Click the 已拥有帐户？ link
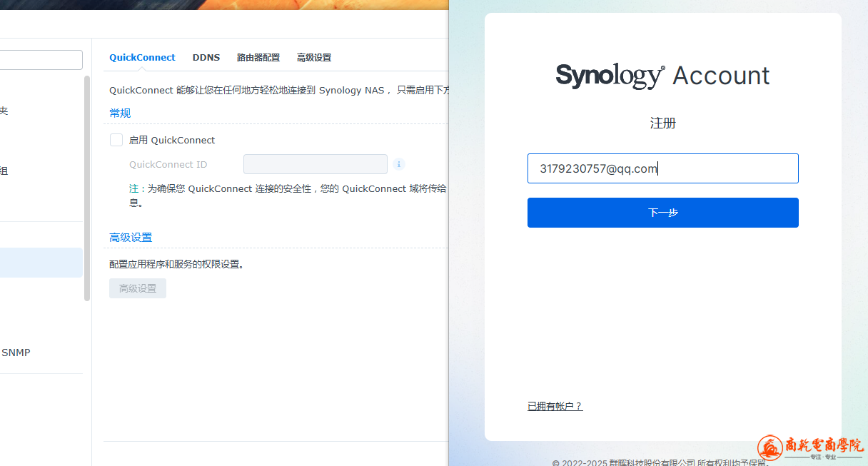This screenshot has width=868, height=466. [x=555, y=406]
